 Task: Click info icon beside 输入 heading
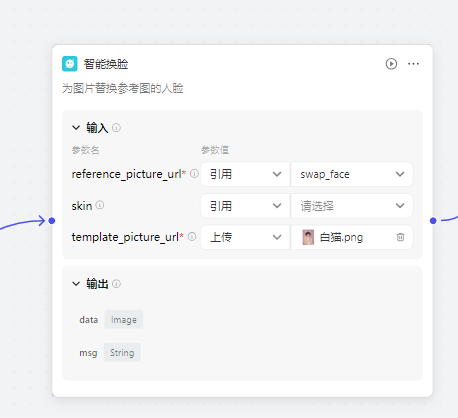116,127
